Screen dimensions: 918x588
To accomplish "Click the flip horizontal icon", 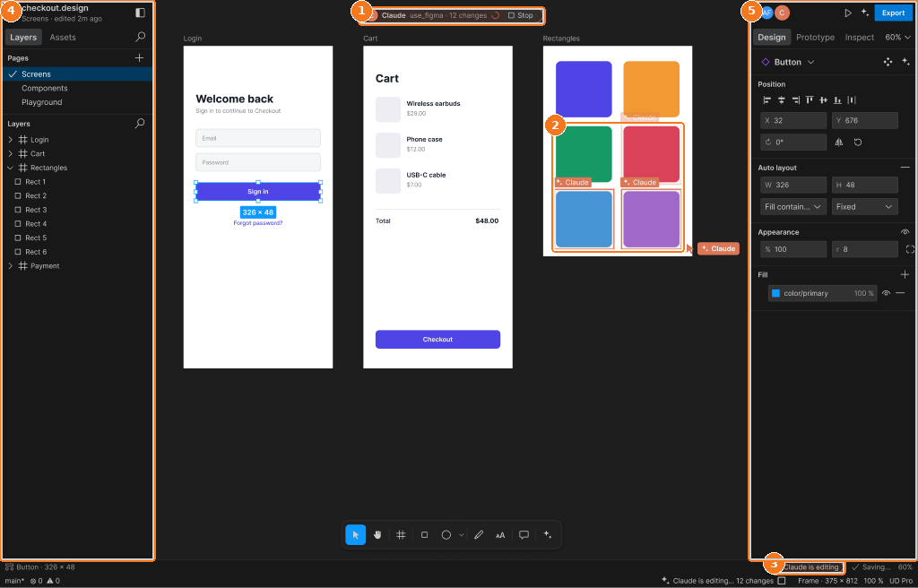I will coord(839,142).
